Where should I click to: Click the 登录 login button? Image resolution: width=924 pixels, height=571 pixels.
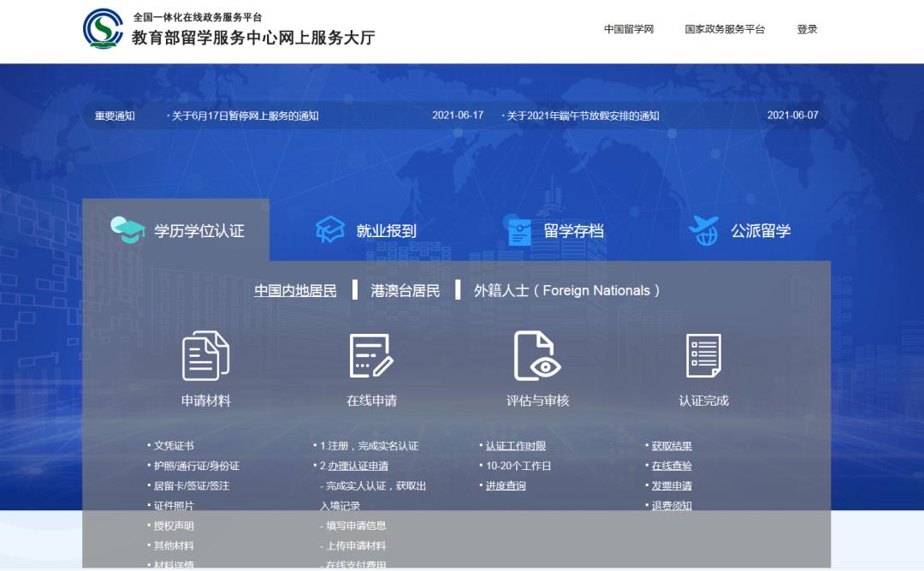click(806, 28)
